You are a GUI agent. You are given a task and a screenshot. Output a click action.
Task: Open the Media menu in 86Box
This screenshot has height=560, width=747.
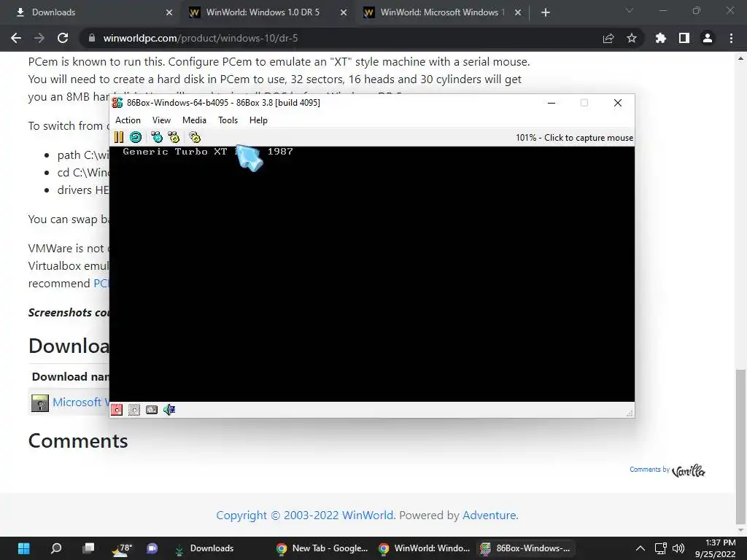coord(194,120)
